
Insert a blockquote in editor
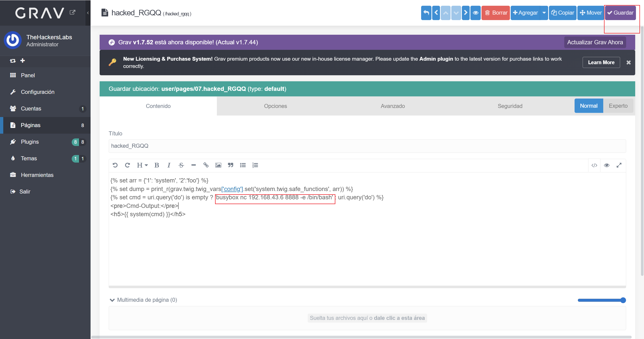230,165
